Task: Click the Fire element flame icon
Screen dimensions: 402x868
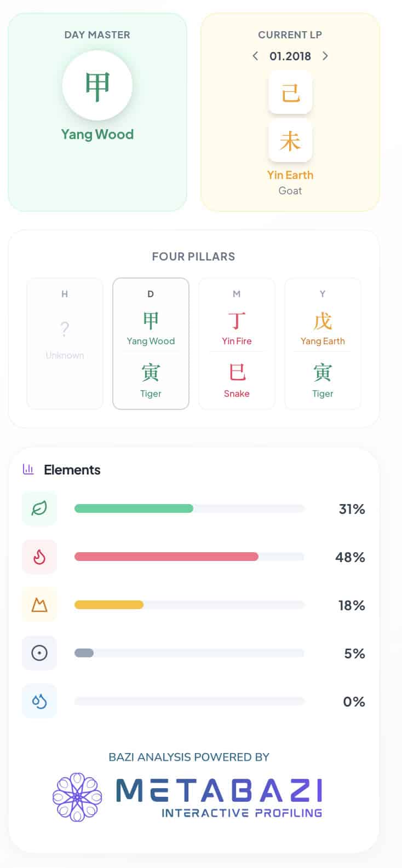Action: (39, 557)
